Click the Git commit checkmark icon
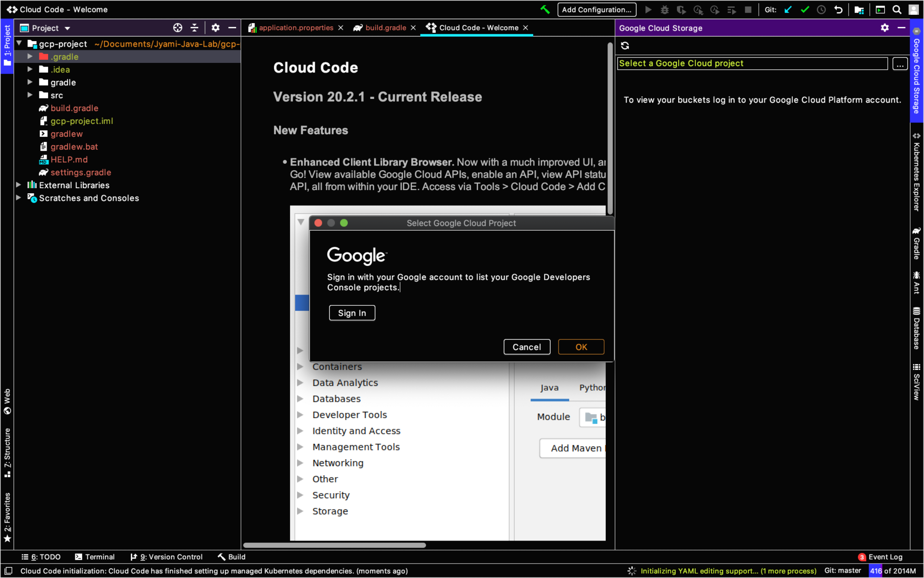Screen dimensions: 924x578 [805, 9]
